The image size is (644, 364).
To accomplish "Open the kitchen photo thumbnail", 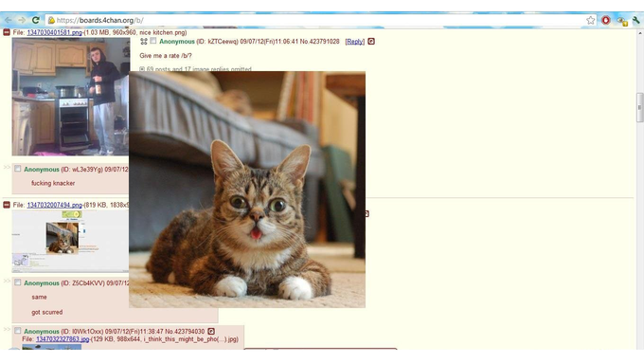I will pos(71,97).
